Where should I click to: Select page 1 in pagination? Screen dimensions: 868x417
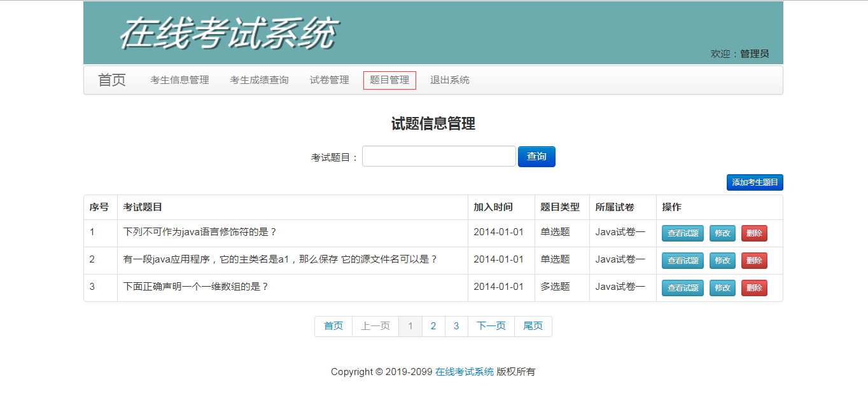coord(410,326)
